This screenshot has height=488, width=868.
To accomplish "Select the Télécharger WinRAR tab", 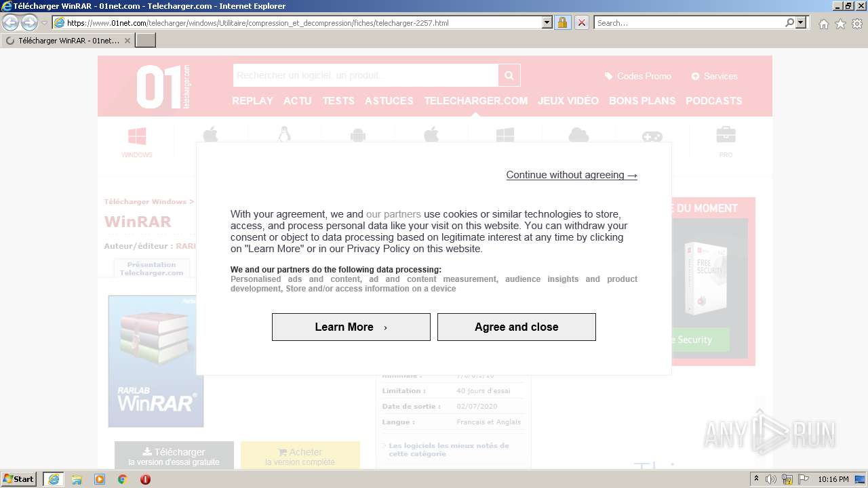I will click(68, 41).
